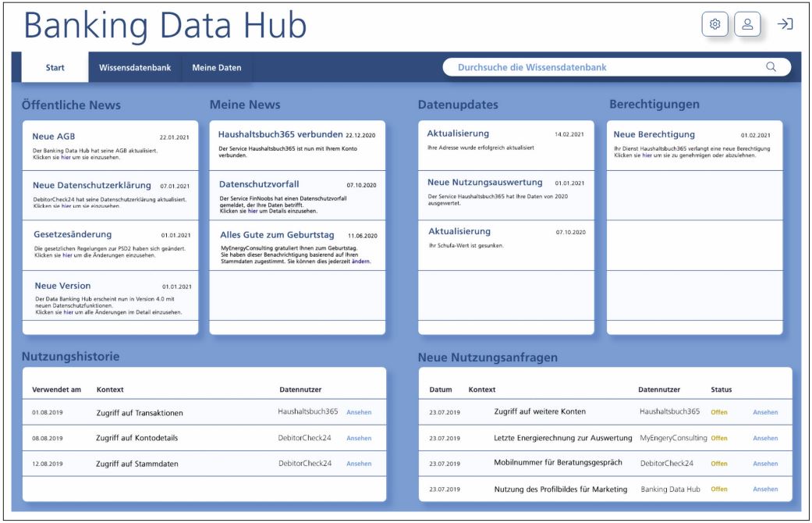
Task: Open the user profile icon
Action: [x=747, y=24]
